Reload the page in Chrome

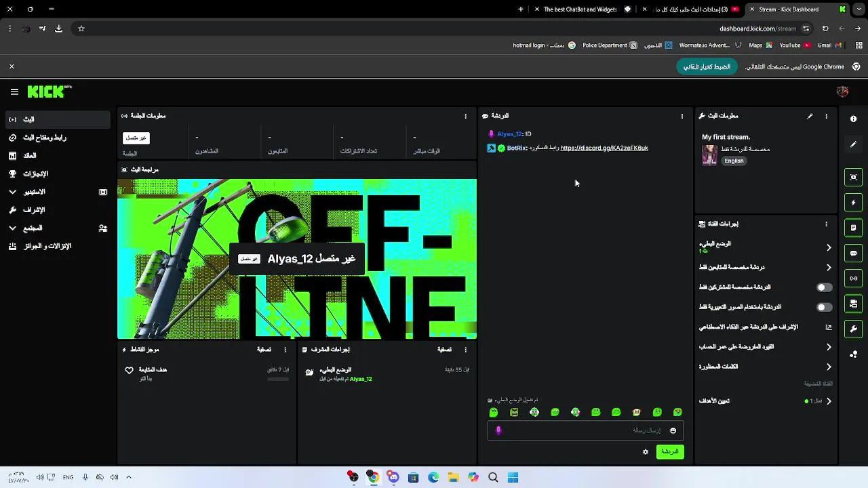(825, 28)
